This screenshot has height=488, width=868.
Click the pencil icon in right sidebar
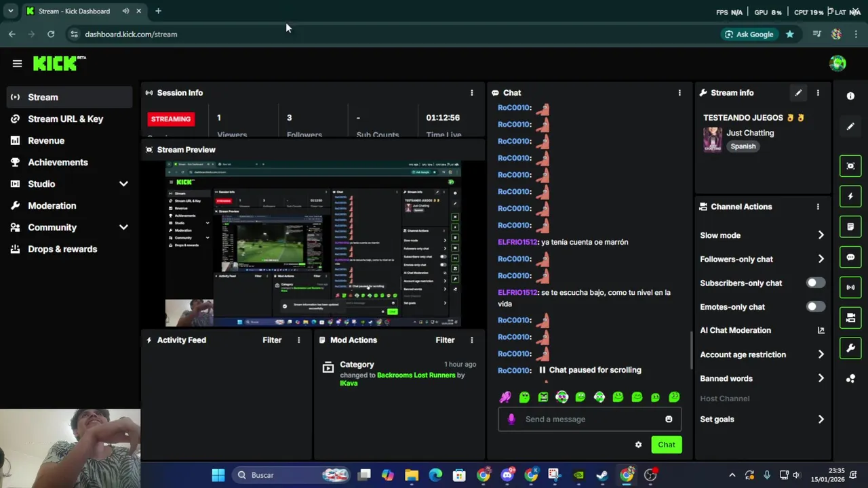coord(850,127)
